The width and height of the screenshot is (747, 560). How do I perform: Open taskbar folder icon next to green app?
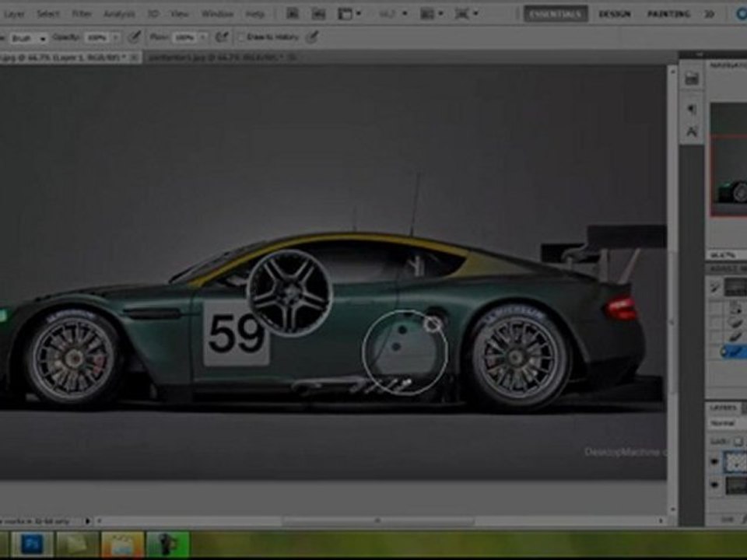pyautogui.click(x=122, y=544)
